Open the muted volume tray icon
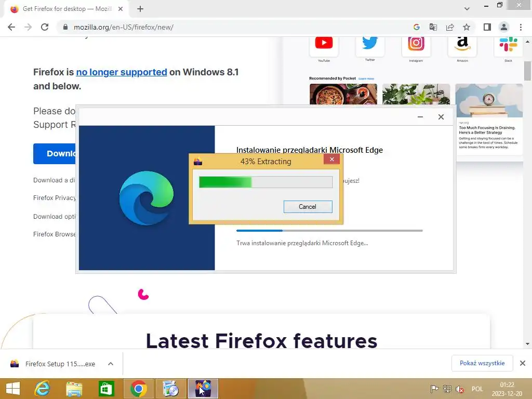 (460, 389)
